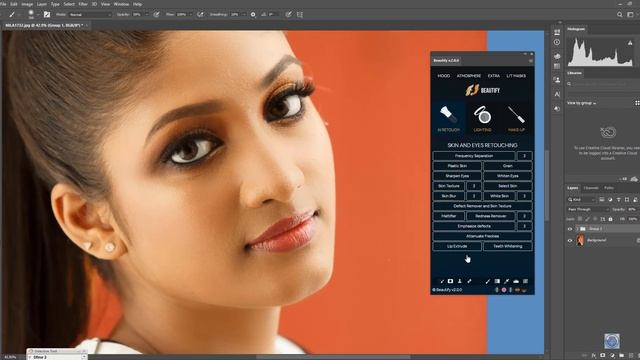Lock transparent pixels icon
The height and width of the screenshot is (360, 640).
coord(580,219)
